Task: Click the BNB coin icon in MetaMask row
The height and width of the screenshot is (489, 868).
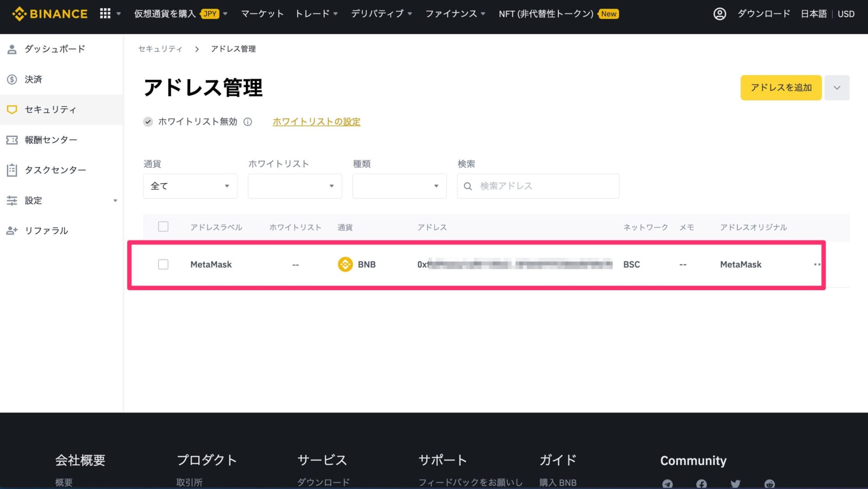Action: pyautogui.click(x=345, y=264)
